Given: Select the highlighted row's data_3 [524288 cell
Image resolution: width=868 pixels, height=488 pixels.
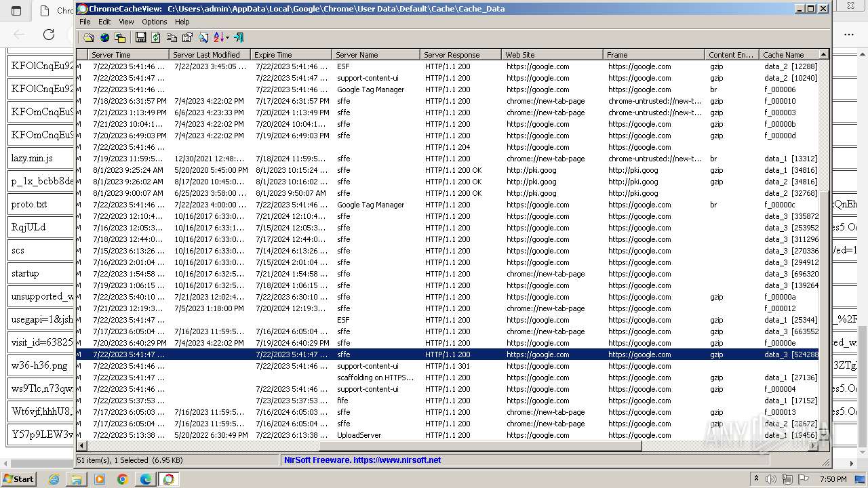Looking at the screenshot, I should click(x=791, y=354).
